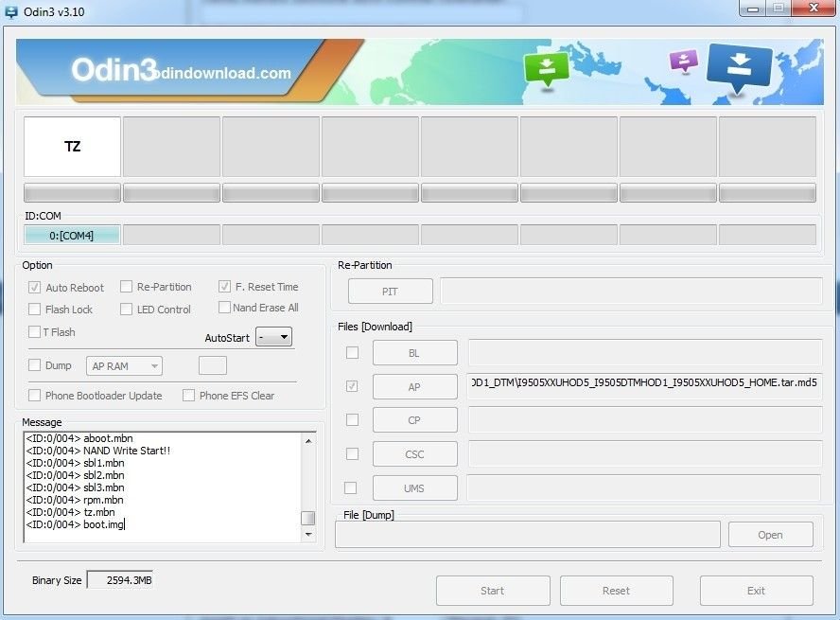The height and width of the screenshot is (620, 840).
Task: Enable the Dump checkbox
Action: pos(34,365)
